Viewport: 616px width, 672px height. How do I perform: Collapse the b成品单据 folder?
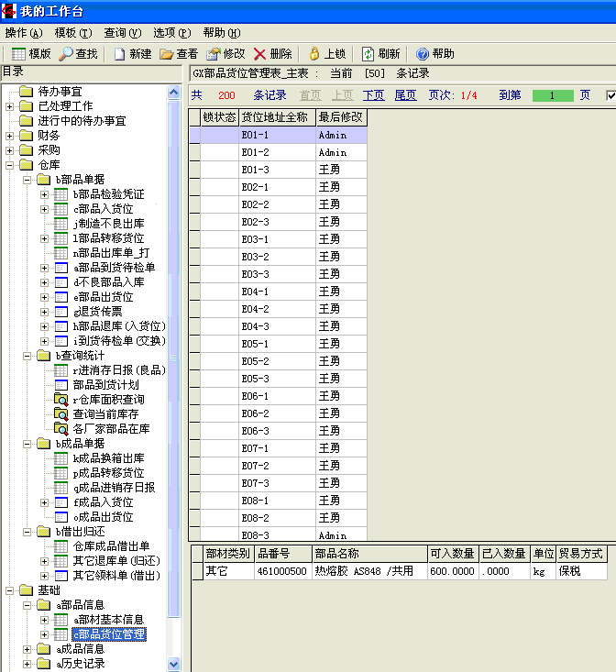coord(27,444)
